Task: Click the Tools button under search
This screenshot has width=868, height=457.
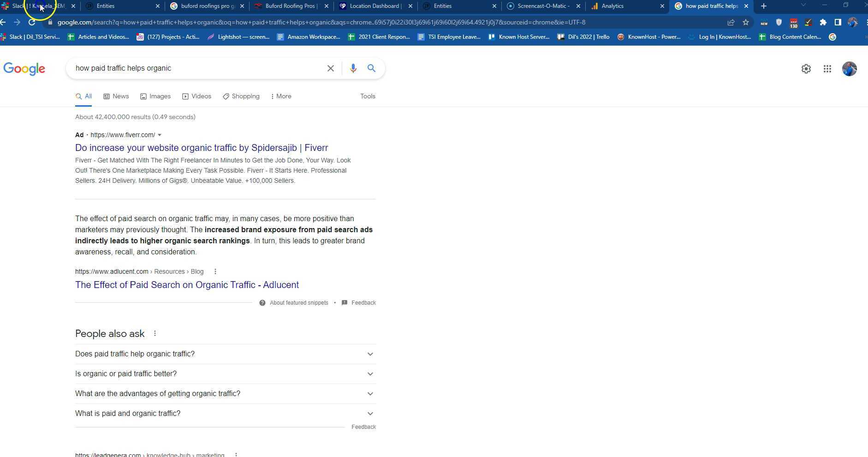Action: point(368,96)
